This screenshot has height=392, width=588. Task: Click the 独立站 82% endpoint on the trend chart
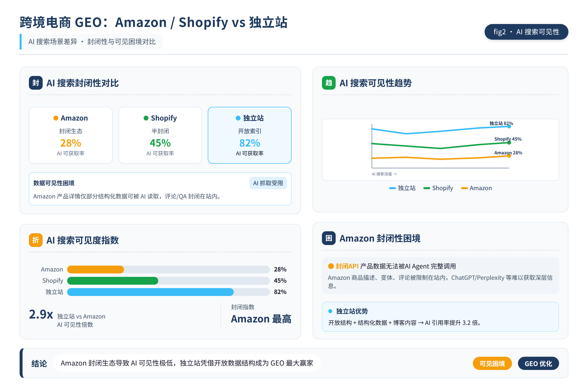[x=509, y=126]
